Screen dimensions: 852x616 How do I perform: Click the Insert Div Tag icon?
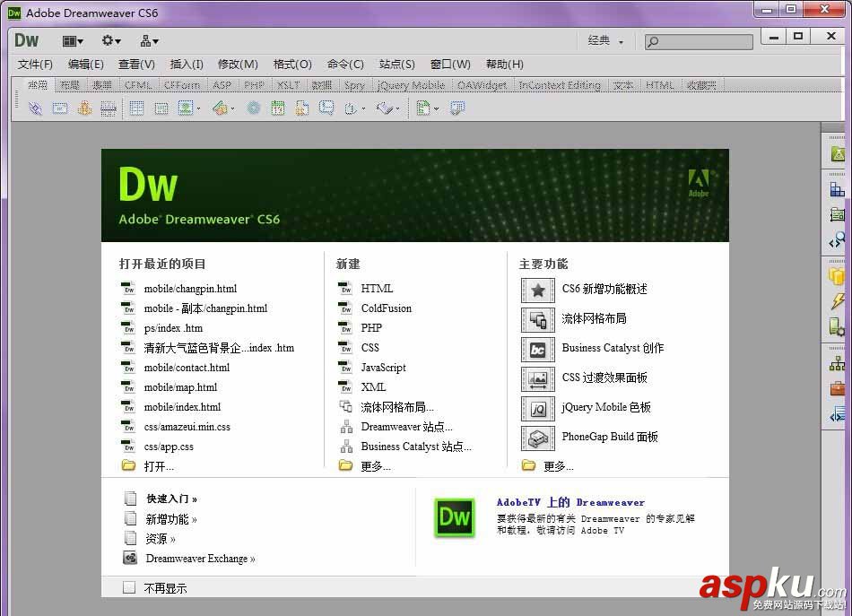(x=161, y=108)
